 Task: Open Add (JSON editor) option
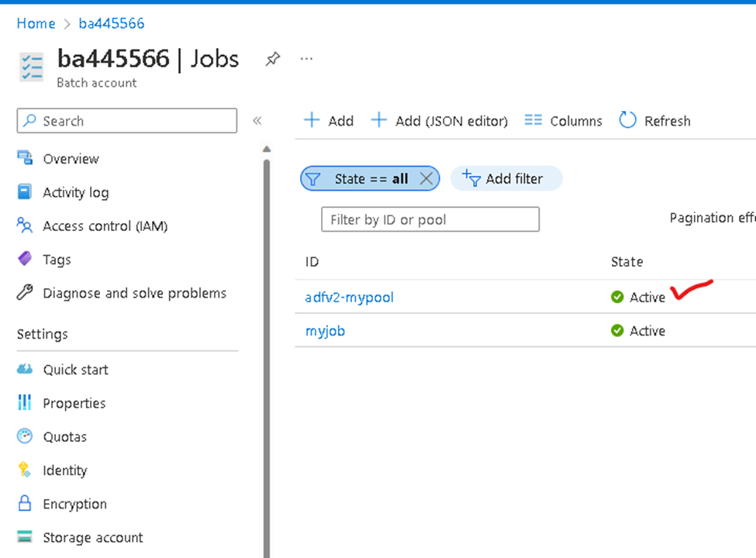click(439, 120)
